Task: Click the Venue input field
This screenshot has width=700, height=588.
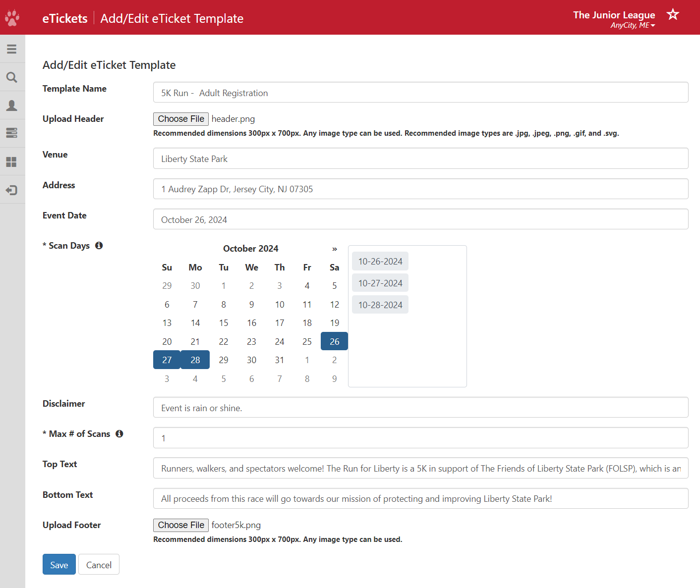Action: tap(420, 159)
